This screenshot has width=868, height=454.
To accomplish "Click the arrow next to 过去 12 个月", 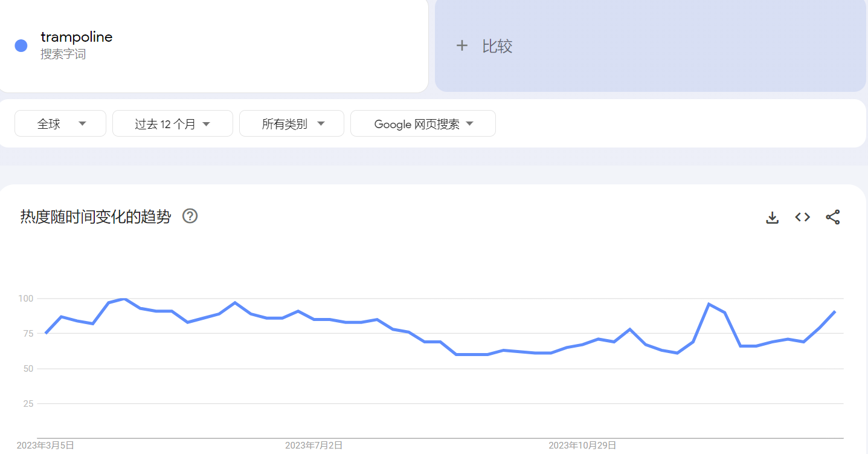I will [x=206, y=124].
